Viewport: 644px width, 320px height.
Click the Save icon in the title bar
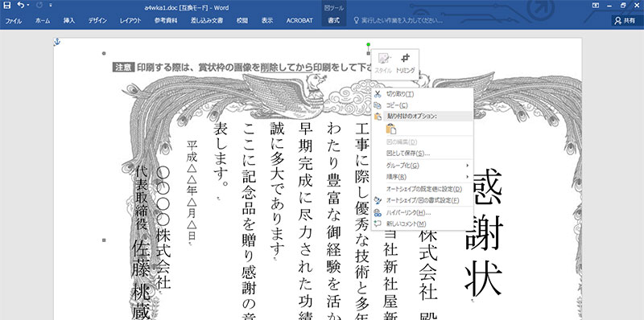pos(7,6)
